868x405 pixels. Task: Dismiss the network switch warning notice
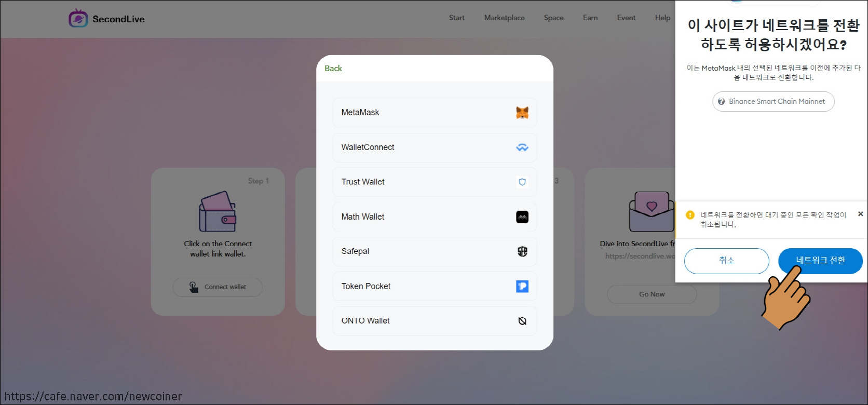860,214
